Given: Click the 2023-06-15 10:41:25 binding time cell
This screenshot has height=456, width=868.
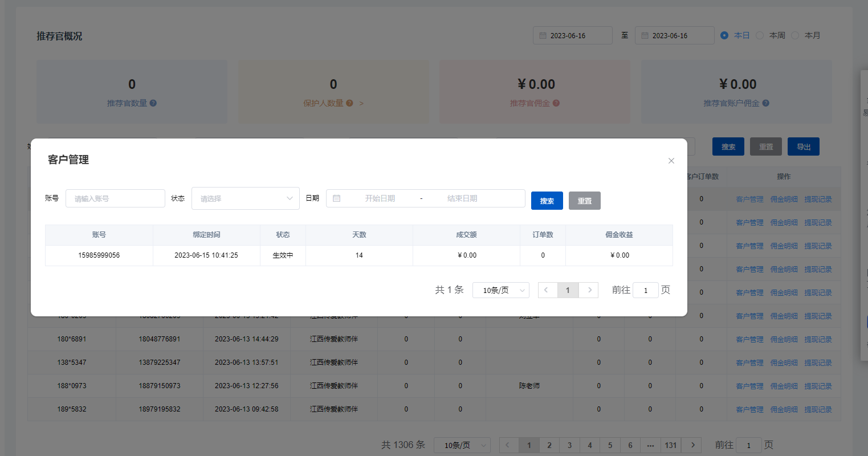Looking at the screenshot, I should (x=206, y=255).
